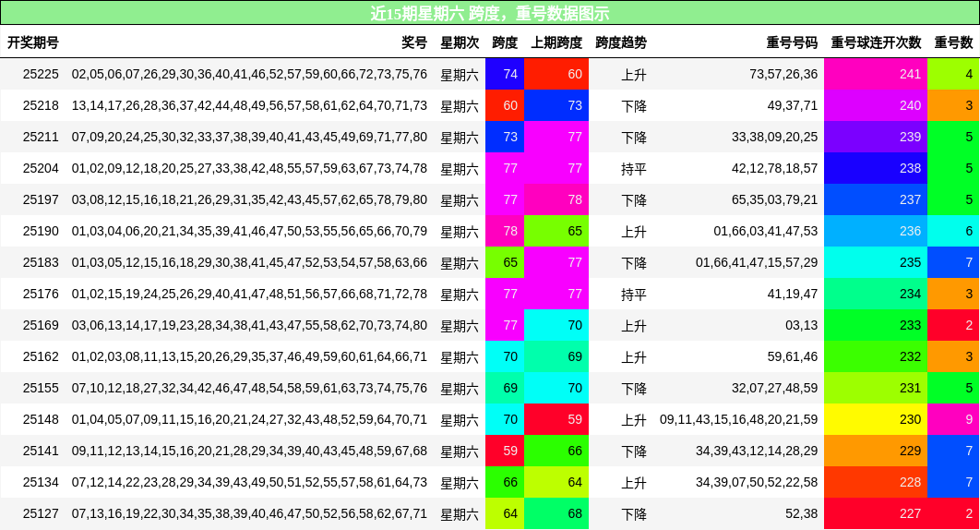Click the green cell 234
This screenshot has height=530, width=980.
click(x=876, y=295)
